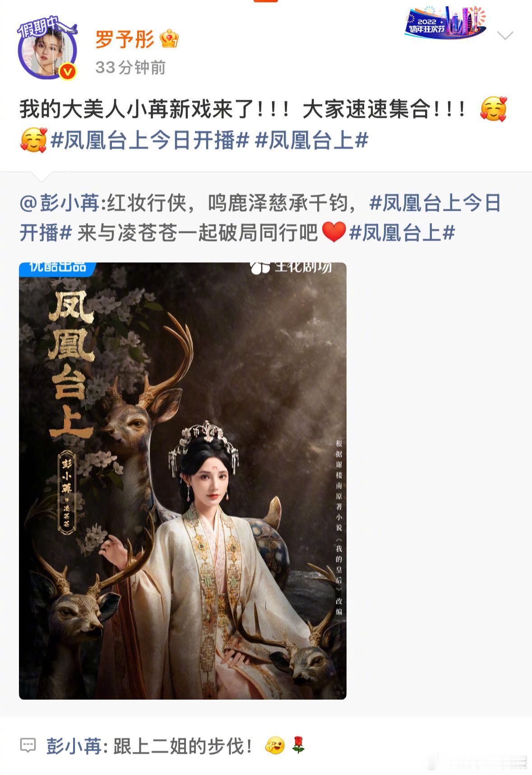Expand the post options chevron at top right

(x=505, y=35)
